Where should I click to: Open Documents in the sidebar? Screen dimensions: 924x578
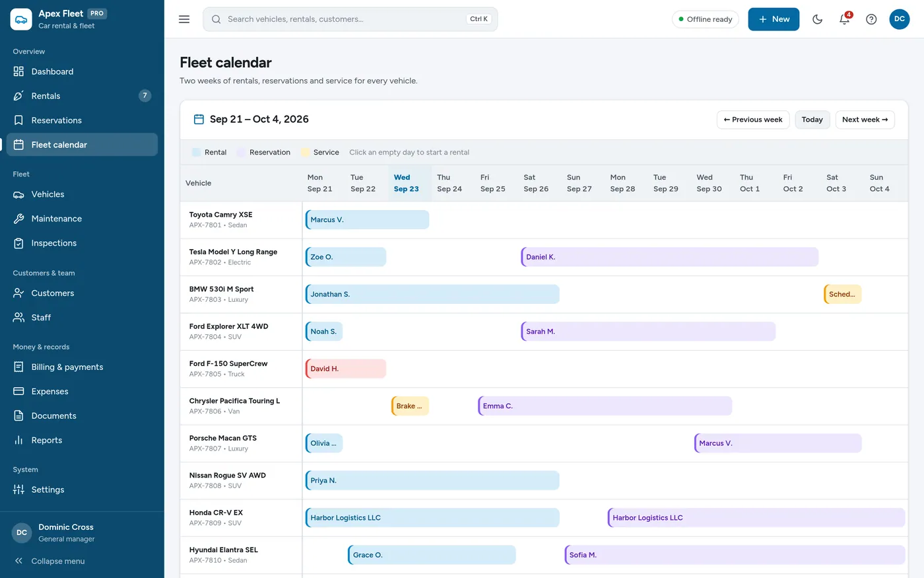point(82,416)
